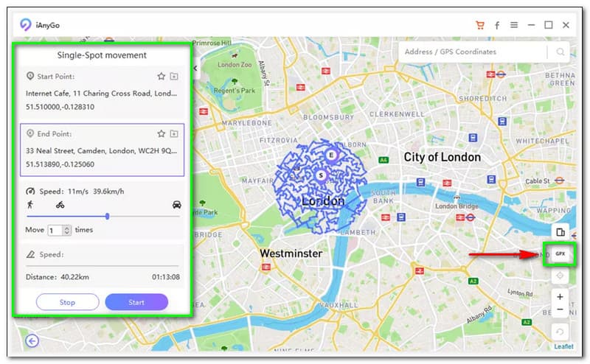This screenshot has width=590, height=364.
Task: Click coordinates 51.510000,-0.128310
Action: pos(60,107)
